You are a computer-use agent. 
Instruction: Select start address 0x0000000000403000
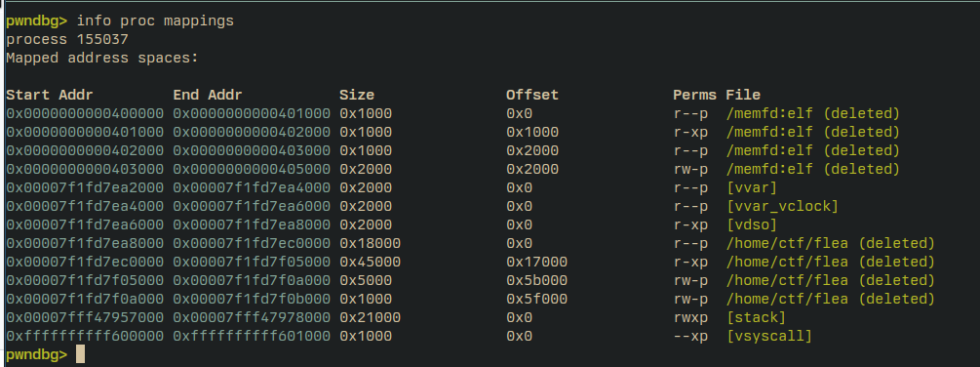click(85, 170)
